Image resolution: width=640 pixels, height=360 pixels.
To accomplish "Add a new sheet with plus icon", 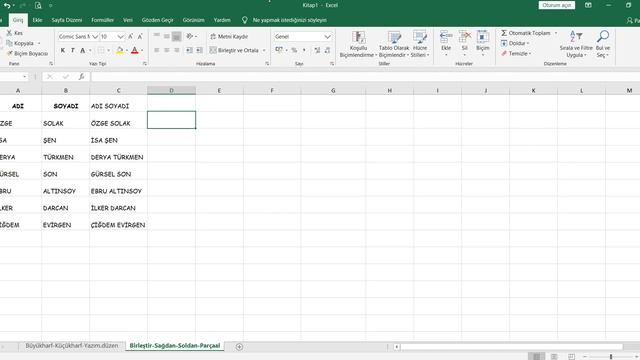I will click(x=239, y=347).
